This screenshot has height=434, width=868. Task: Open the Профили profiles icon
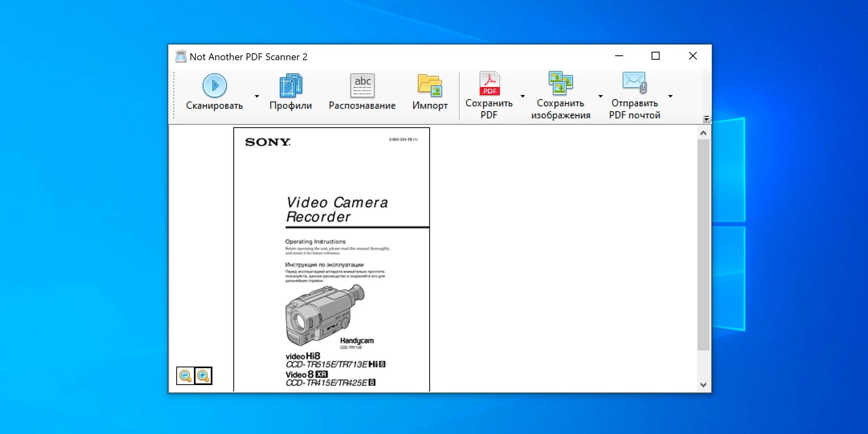click(x=291, y=85)
